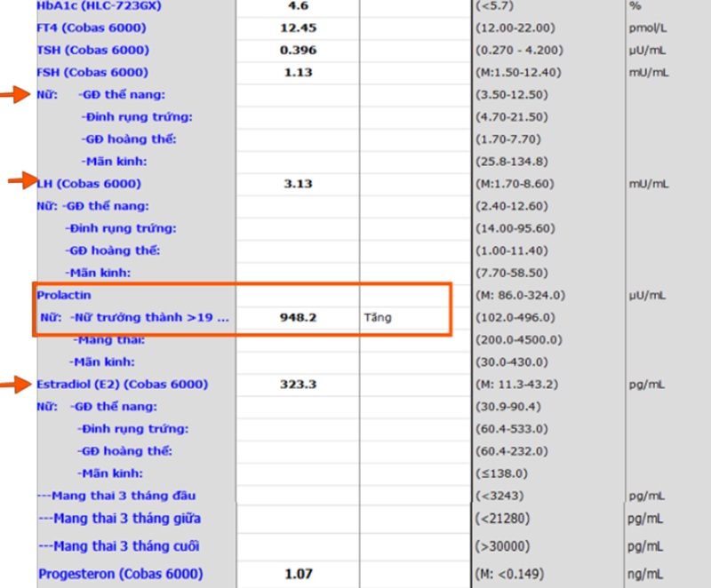Click the FT4 result value 12.45

[298, 28]
